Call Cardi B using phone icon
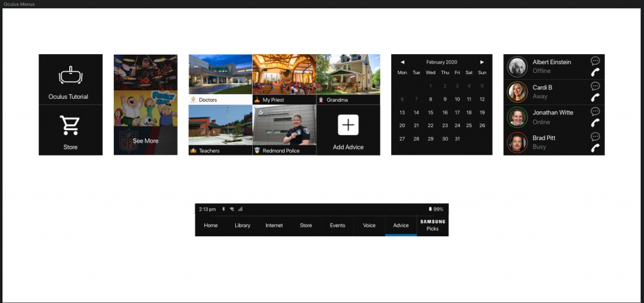The width and height of the screenshot is (644, 303). [595, 97]
